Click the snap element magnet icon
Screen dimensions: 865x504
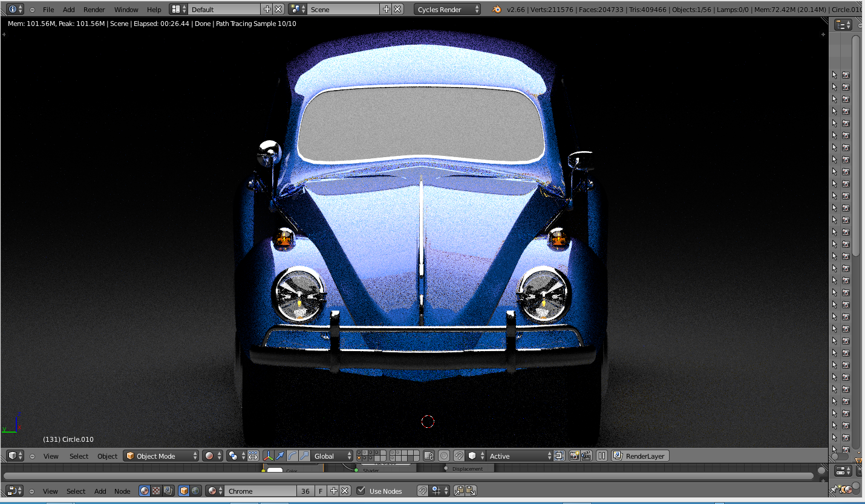(459, 456)
